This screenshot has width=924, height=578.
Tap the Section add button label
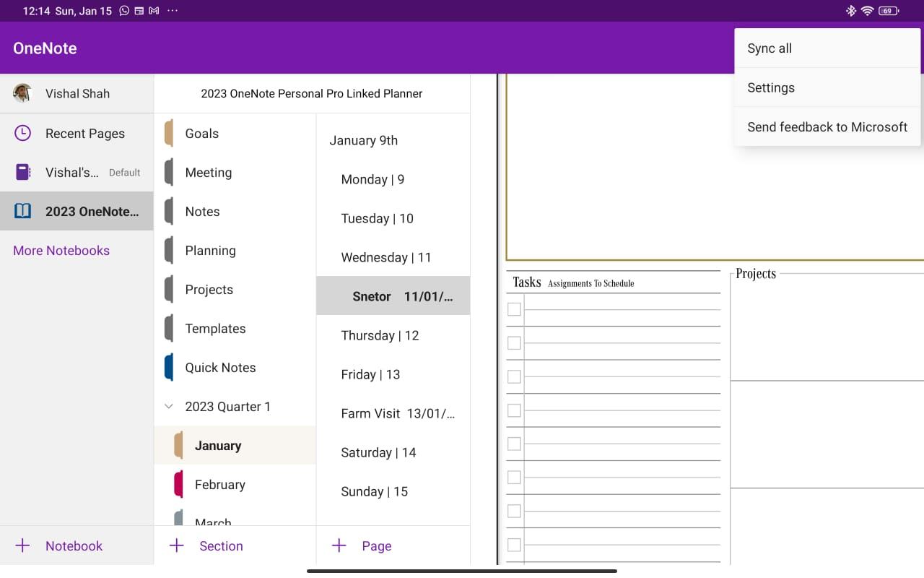221,545
